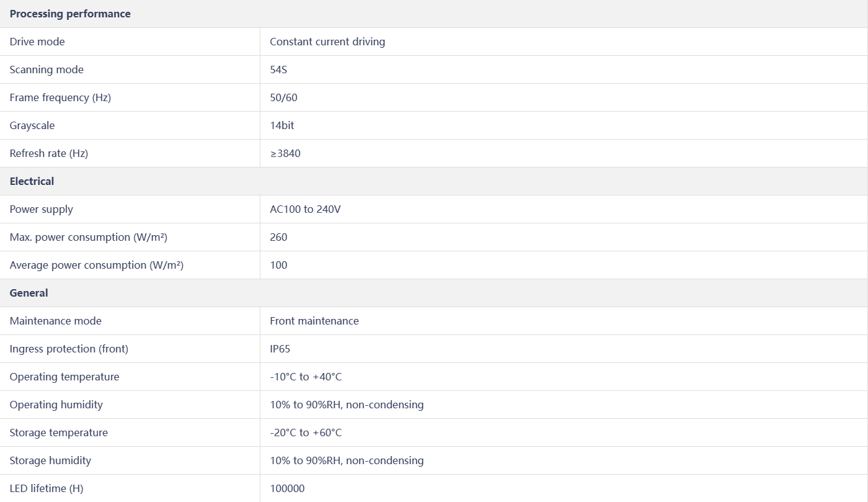This screenshot has width=868, height=502.
Task: Click the Processing performance section header
Action: pos(70,14)
